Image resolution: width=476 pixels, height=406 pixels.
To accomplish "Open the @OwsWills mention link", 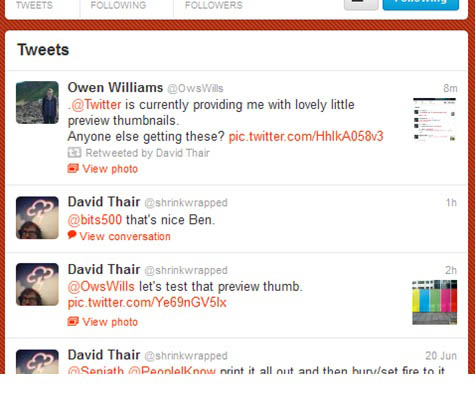I will click(101, 287).
